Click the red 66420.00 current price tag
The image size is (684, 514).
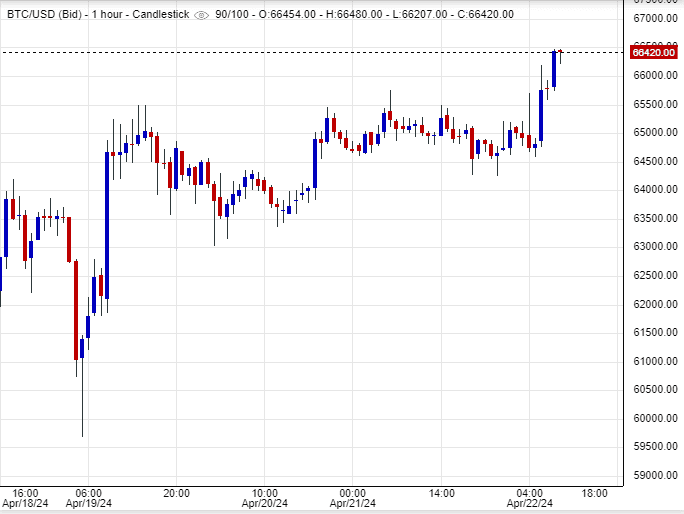coord(657,52)
